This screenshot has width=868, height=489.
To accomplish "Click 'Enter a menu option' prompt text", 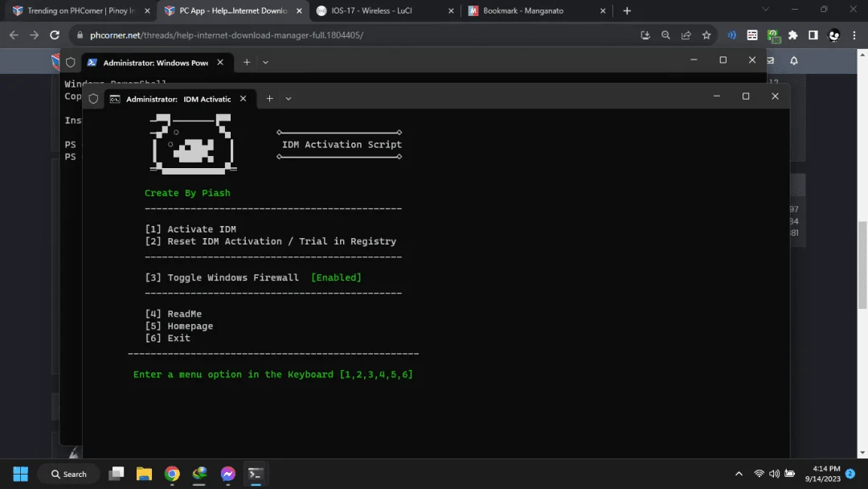I will point(273,374).
